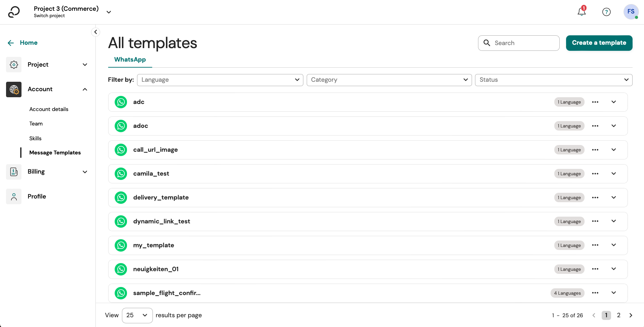Click the WhatsApp icon beside camila_test

point(121,174)
